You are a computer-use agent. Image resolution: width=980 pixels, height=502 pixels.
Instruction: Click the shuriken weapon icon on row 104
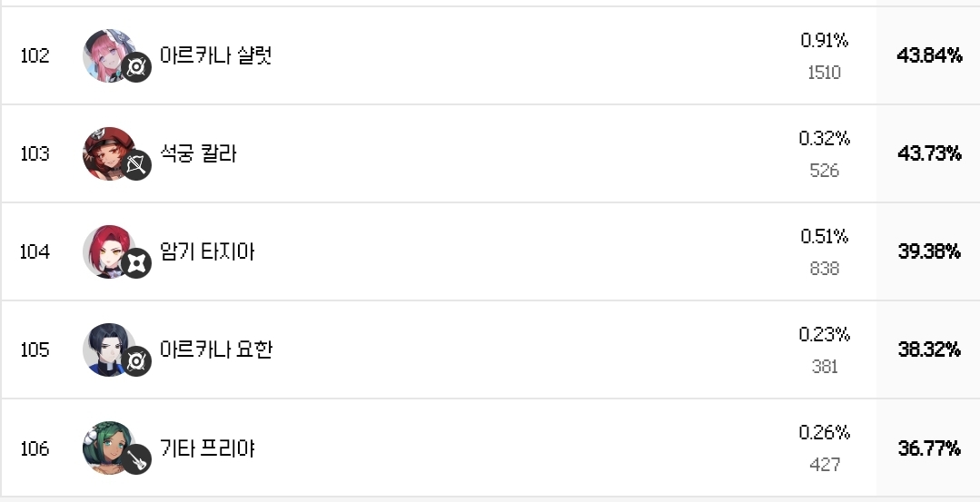point(136,263)
